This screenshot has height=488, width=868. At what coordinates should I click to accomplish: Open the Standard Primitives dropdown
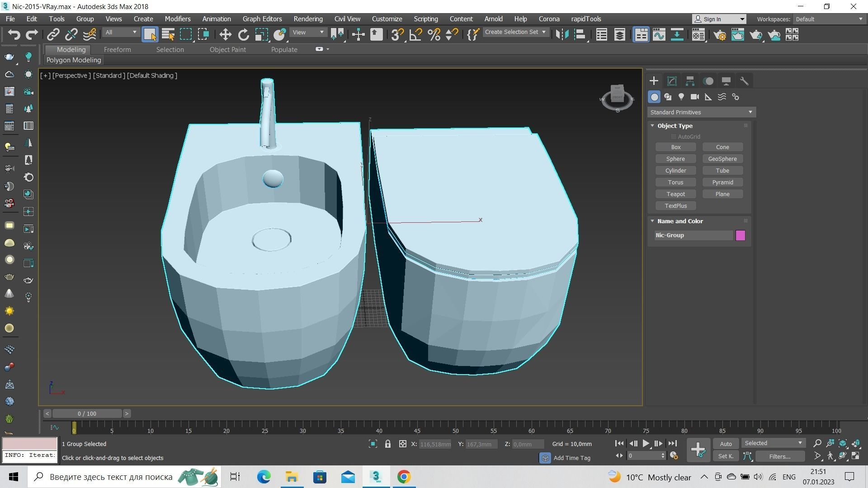pyautogui.click(x=701, y=112)
